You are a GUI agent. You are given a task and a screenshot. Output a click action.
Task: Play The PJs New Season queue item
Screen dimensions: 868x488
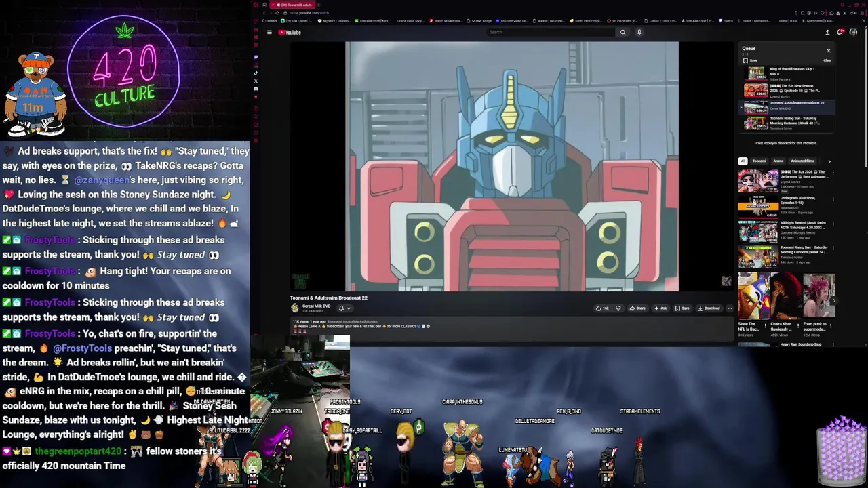[x=787, y=90]
